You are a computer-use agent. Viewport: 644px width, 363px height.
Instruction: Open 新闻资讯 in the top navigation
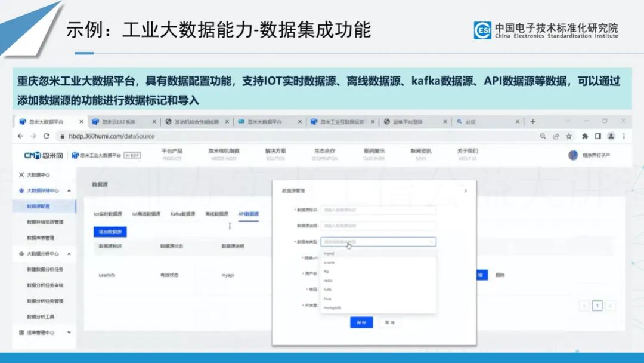(x=421, y=154)
